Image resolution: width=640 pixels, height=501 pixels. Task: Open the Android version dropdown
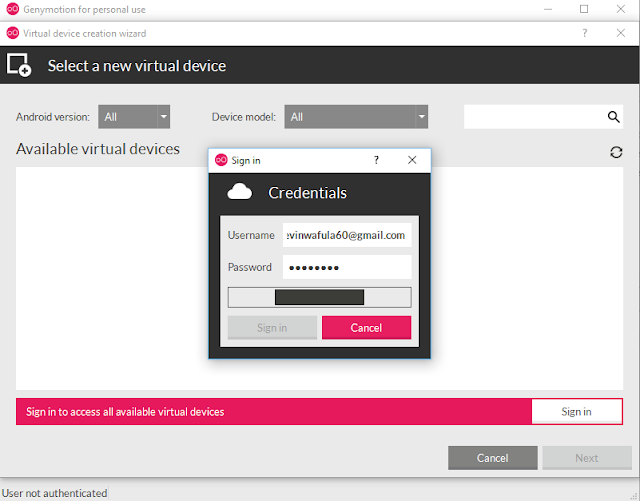pos(134,117)
